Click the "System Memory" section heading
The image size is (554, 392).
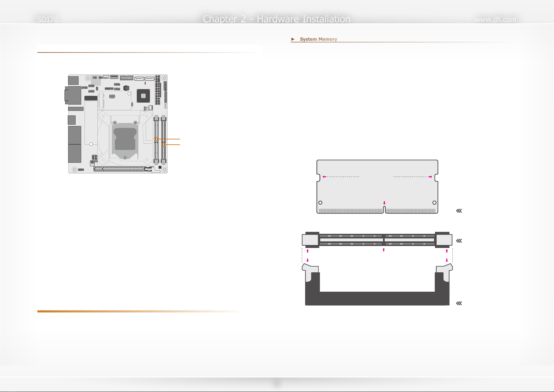pyautogui.click(x=318, y=39)
